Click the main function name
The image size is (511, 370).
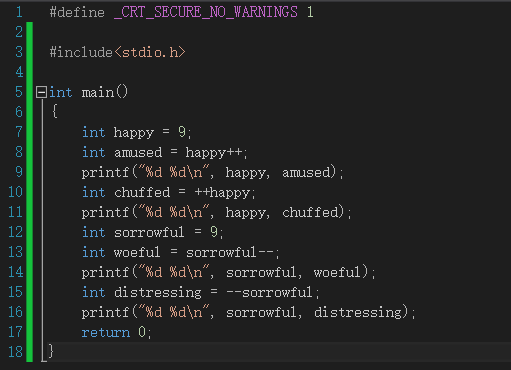pos(98,92)
